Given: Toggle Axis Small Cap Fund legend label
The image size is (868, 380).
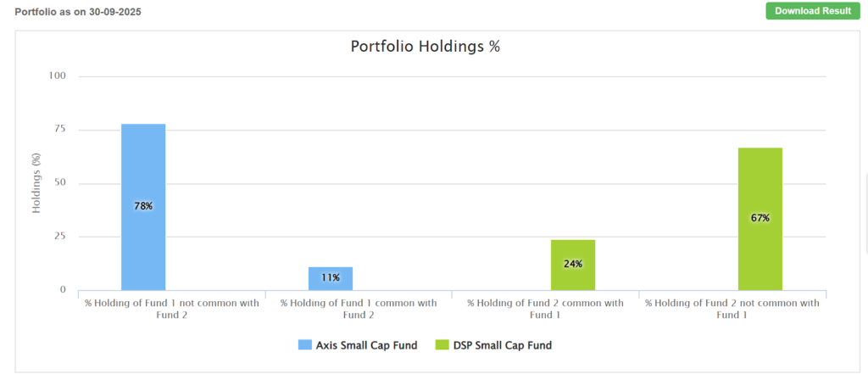Looking at the screenshot, I should [366, 345].
